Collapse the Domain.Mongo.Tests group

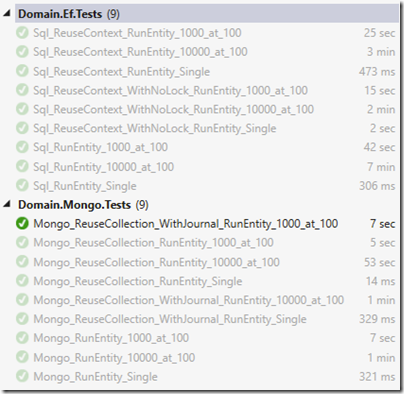[6, 205]
